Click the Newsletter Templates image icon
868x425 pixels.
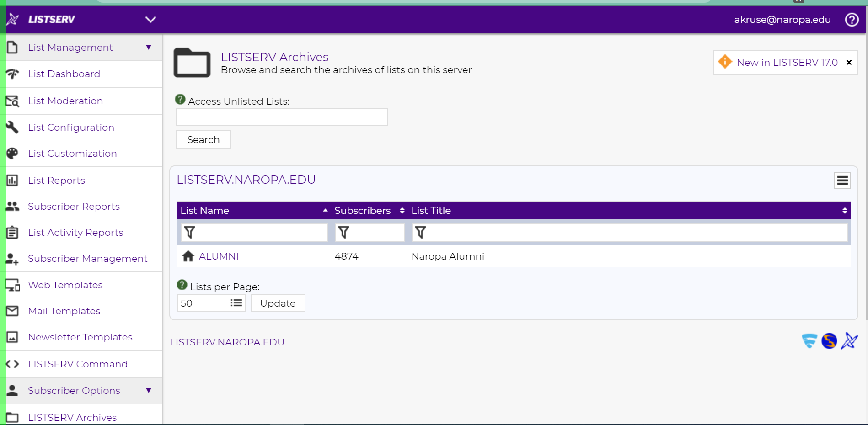coord(12,337)
